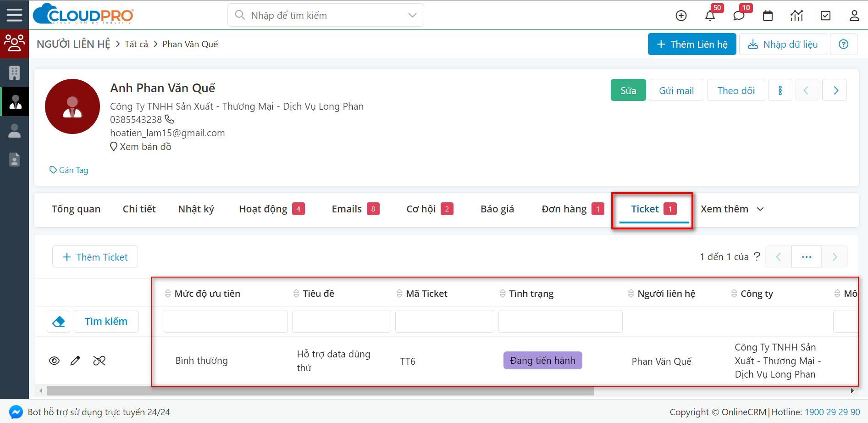Switch to the Đơn hàng tab
Viewport: 868px width, 423px height.
[573, 209]
